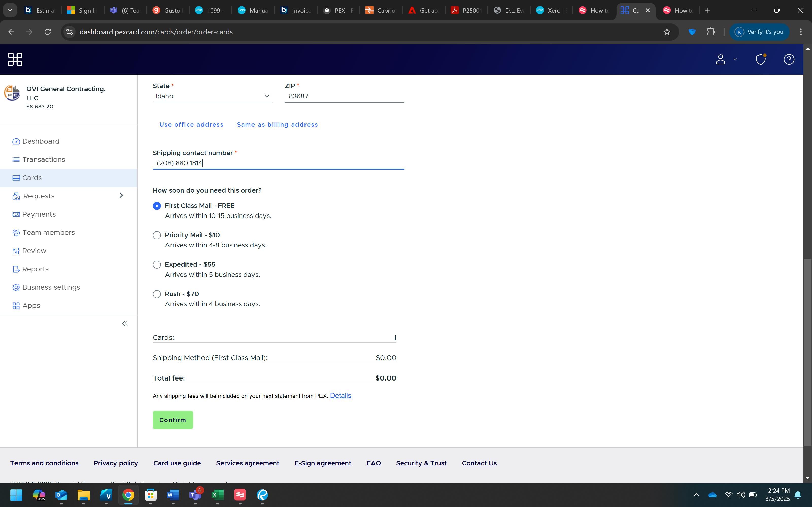
Task: Click the PEX grid logo icon
Action: pos(15,59)
